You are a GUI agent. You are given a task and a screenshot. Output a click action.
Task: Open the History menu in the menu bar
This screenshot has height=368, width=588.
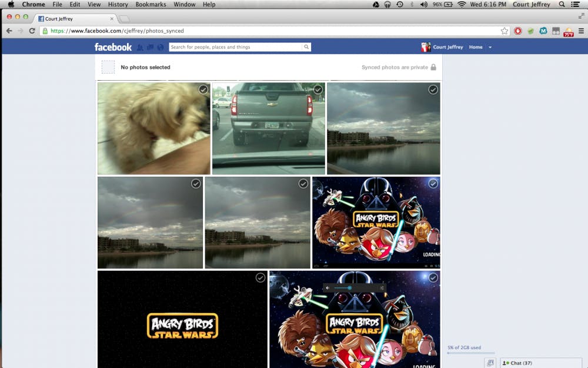point(117,4)
